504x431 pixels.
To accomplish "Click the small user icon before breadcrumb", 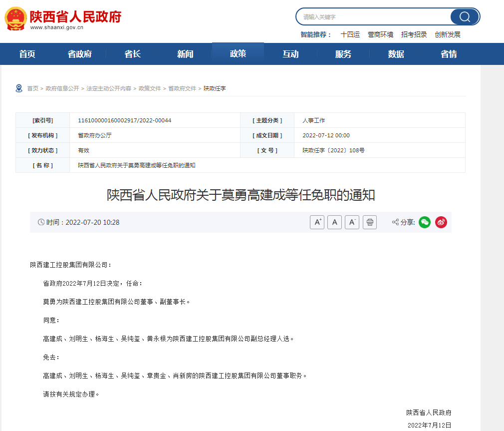I will [19, 87].
